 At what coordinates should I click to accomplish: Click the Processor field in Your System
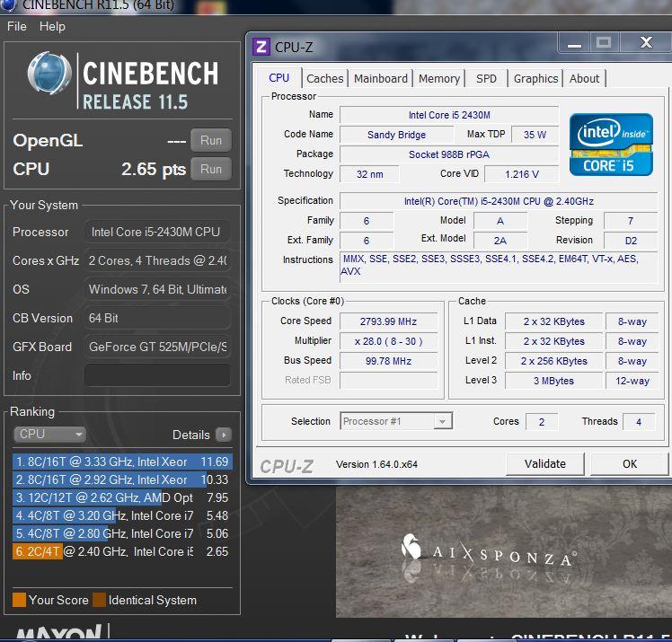tap(157, 232)
